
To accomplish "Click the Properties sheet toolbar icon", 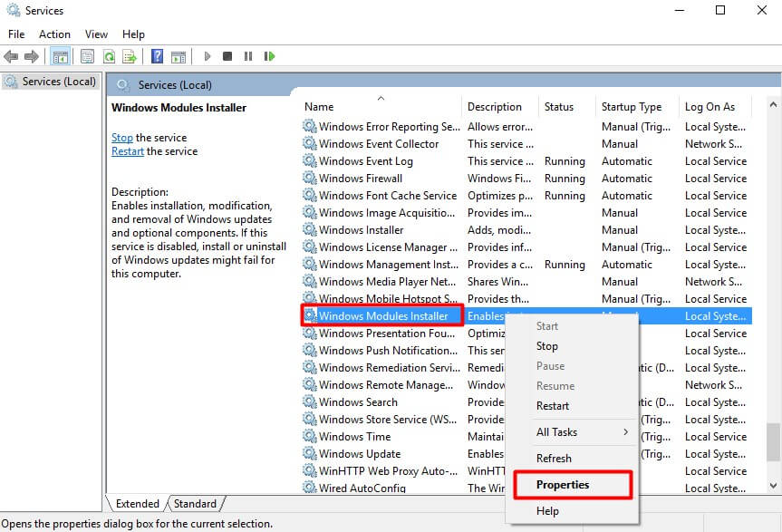I will (87, 56).
